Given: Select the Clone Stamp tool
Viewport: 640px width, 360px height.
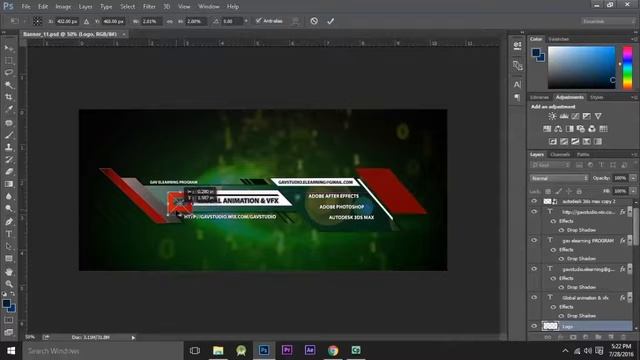Looking at the screenshot, I should pos(9,147).
